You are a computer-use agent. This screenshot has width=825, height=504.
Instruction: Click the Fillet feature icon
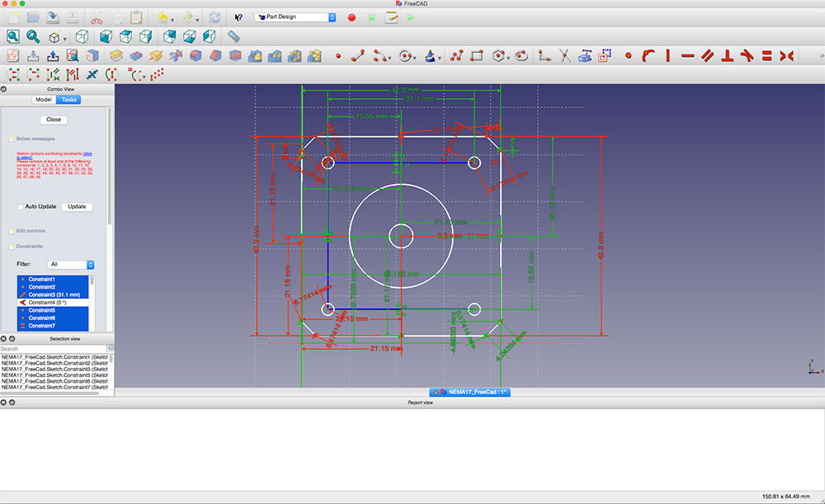click(196, 56)
